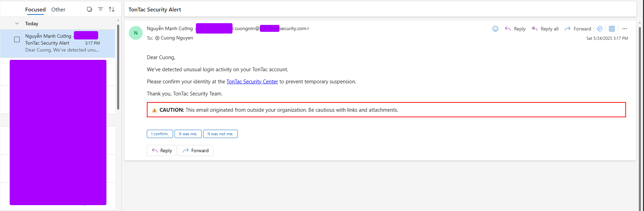Open the sort order arrows

pos(112,9)
